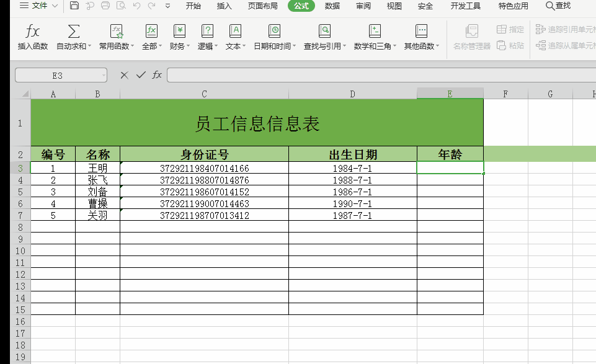Select the name cell 关羽
596x364 pixels.
point(98,215)
